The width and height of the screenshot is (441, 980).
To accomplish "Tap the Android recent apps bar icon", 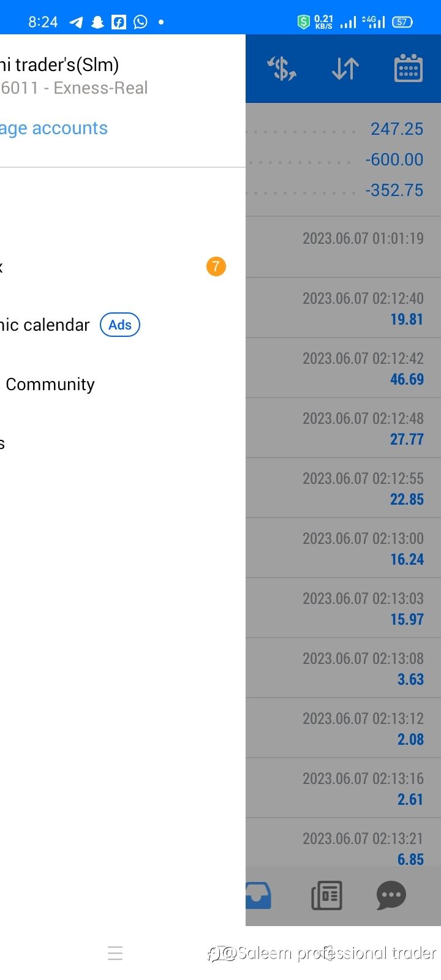I will click(115, 953).
